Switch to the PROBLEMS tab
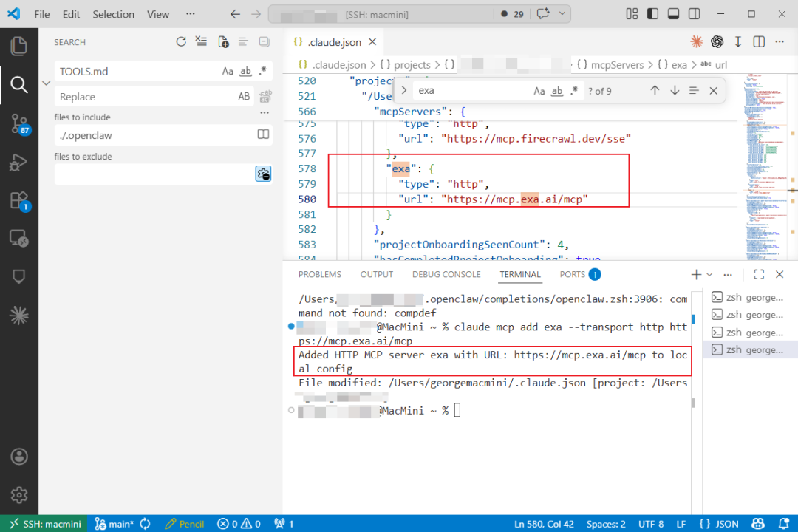The image size is (798, 532). pyautogui.click(x=320, y=274)
